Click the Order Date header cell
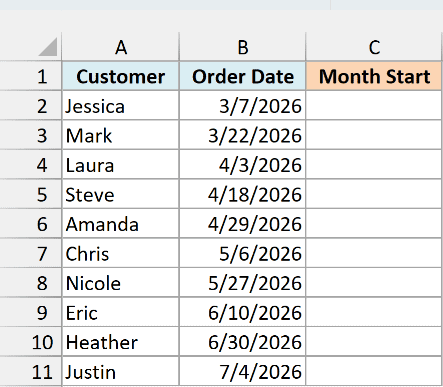 click(x=243, y=76)
